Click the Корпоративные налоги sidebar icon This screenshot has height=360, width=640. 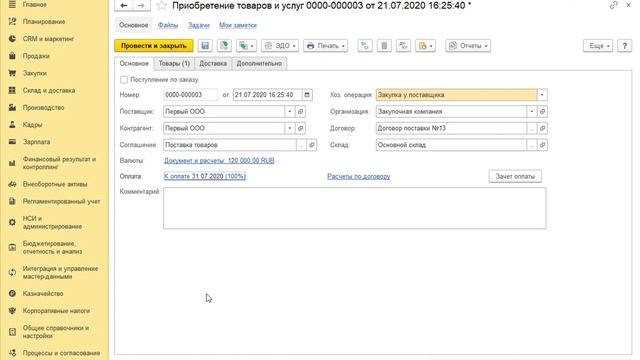pyautogui.click(x=12, y=311)
